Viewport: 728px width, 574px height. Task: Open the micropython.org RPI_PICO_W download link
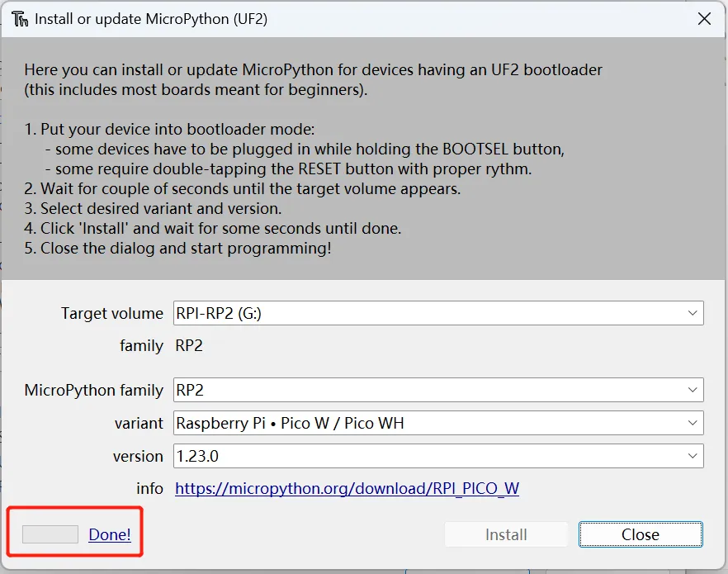[347, 489]
